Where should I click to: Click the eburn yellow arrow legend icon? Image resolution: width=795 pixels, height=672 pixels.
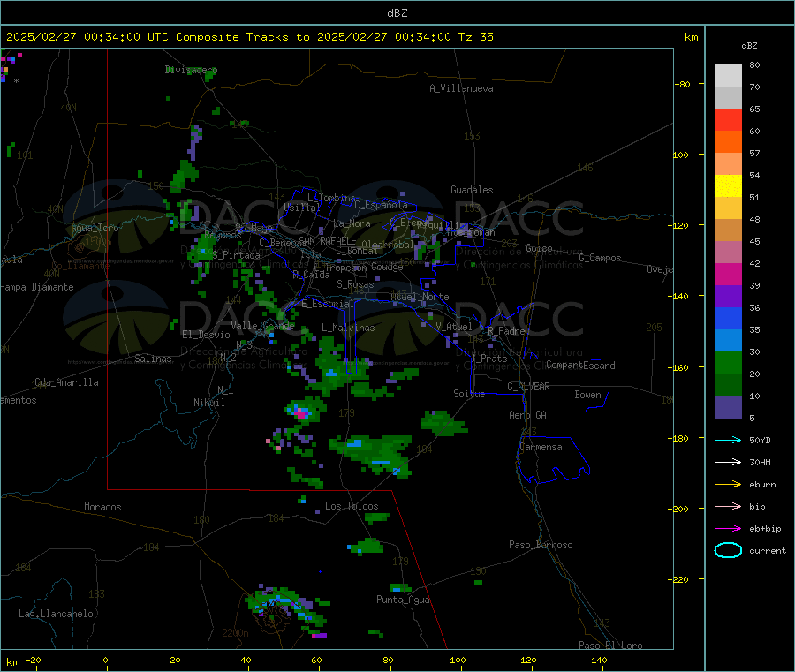(728, 485)
